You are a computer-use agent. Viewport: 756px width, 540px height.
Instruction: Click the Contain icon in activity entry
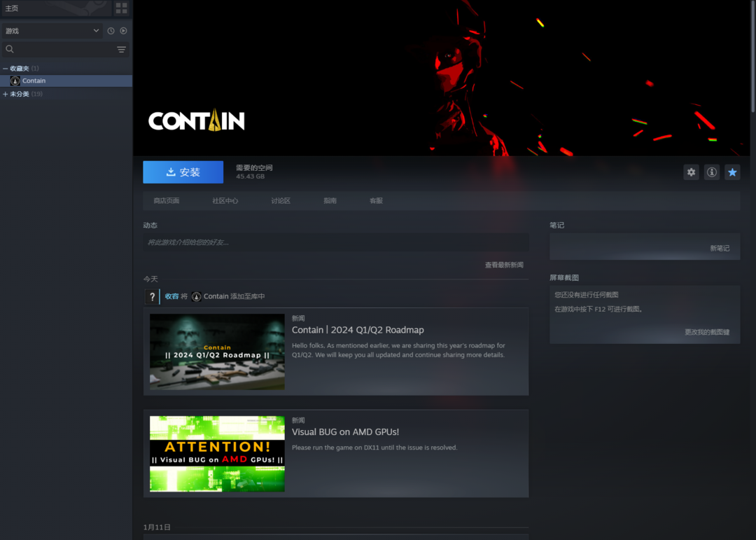[x=196, y=296]
